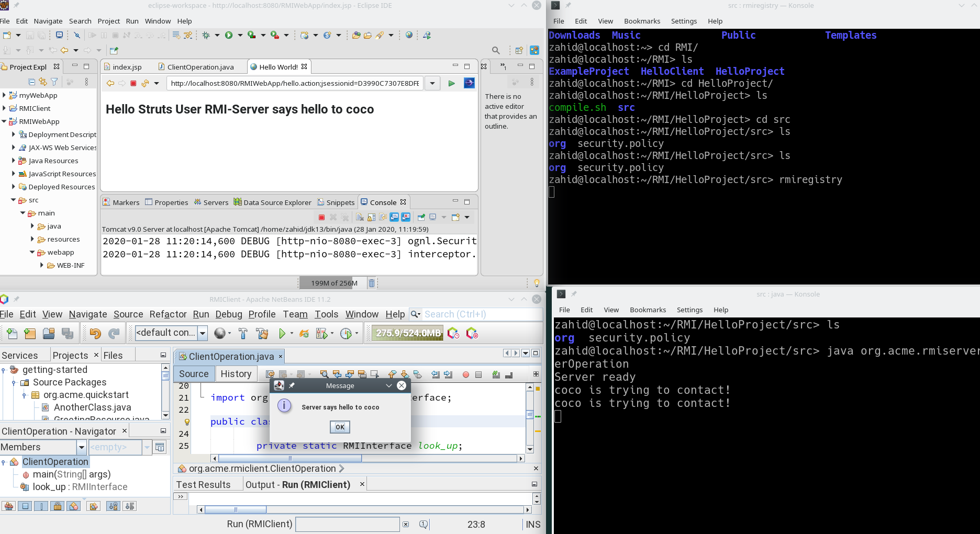The image size is (980, 534).
Task: Toggle the NetBeans editor Source view button
Action: point(194,373)
